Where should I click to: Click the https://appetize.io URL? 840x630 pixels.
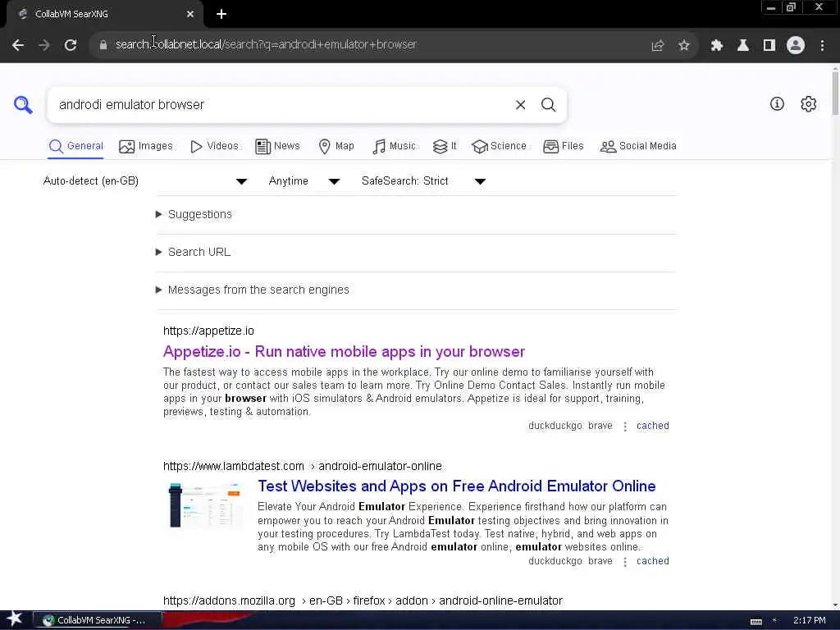pos(208,331)
